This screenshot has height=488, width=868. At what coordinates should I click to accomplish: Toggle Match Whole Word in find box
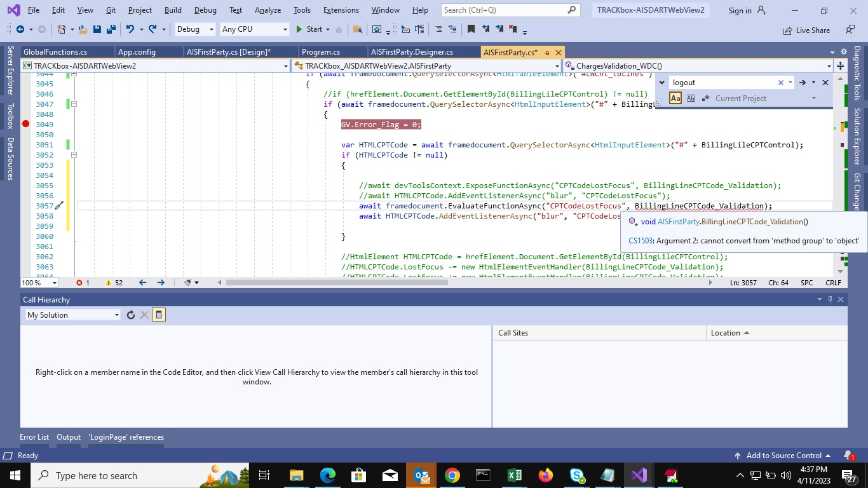(x=691, y=98)
